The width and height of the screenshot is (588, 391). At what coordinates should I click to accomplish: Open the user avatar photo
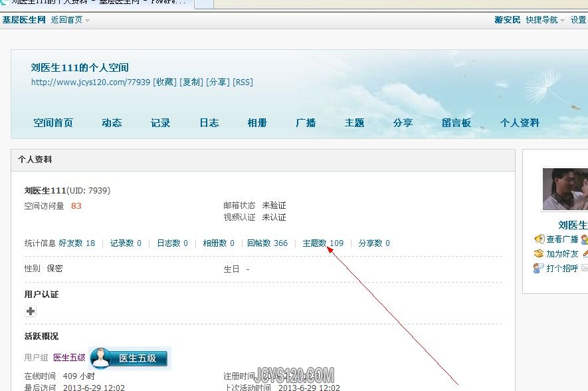click(565, 189)
